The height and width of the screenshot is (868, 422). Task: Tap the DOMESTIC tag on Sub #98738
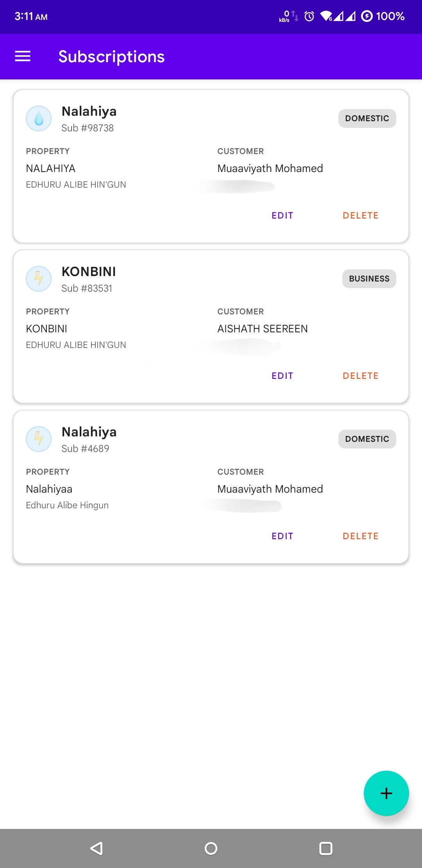tap(367, 118)
